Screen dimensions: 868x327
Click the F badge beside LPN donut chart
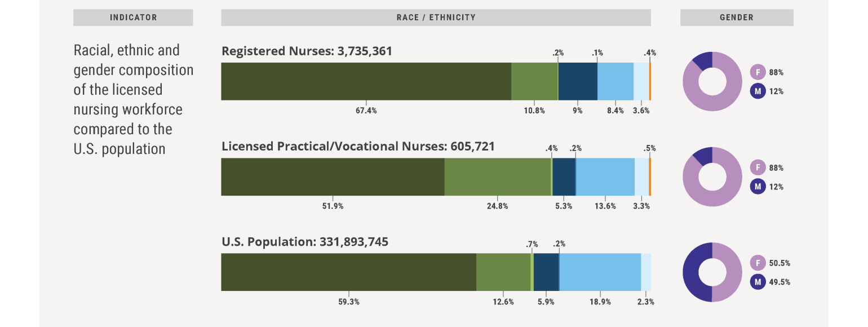758,167
